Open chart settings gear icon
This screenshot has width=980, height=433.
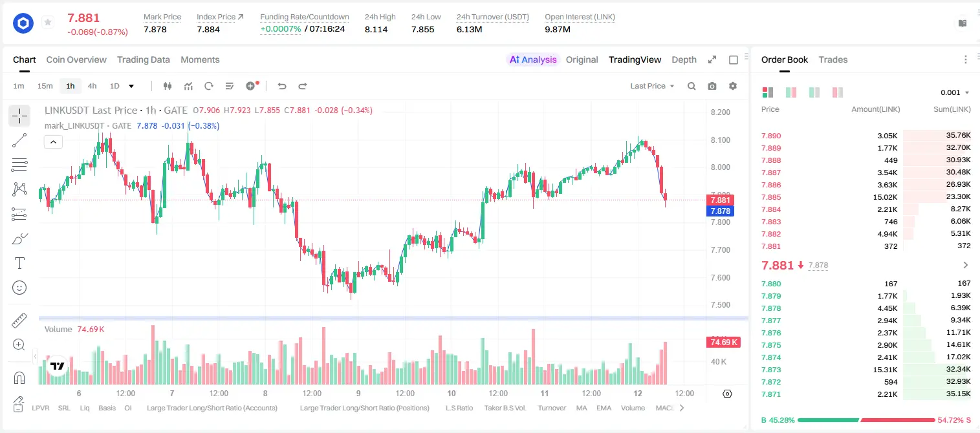tap(733, 86)
